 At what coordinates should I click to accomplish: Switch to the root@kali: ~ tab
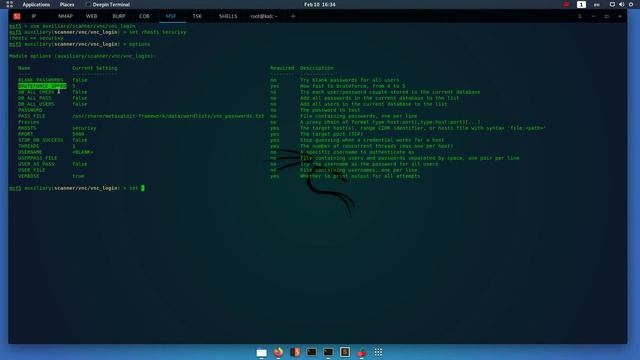[x=264, y=16]
